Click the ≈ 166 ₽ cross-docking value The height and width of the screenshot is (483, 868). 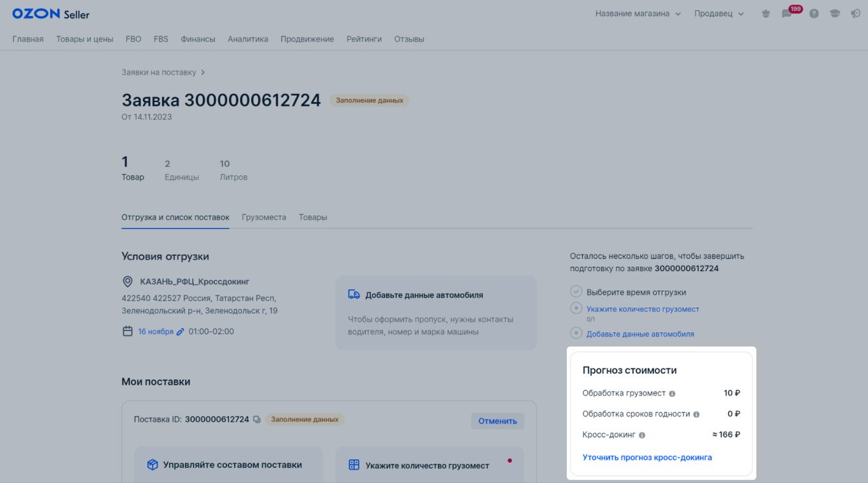click(726, 435)
